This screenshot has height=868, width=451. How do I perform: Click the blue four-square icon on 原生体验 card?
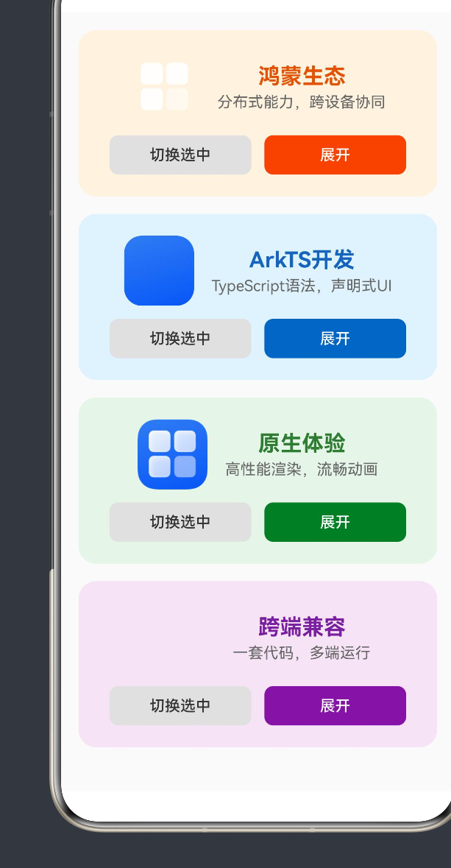[172, 454]
